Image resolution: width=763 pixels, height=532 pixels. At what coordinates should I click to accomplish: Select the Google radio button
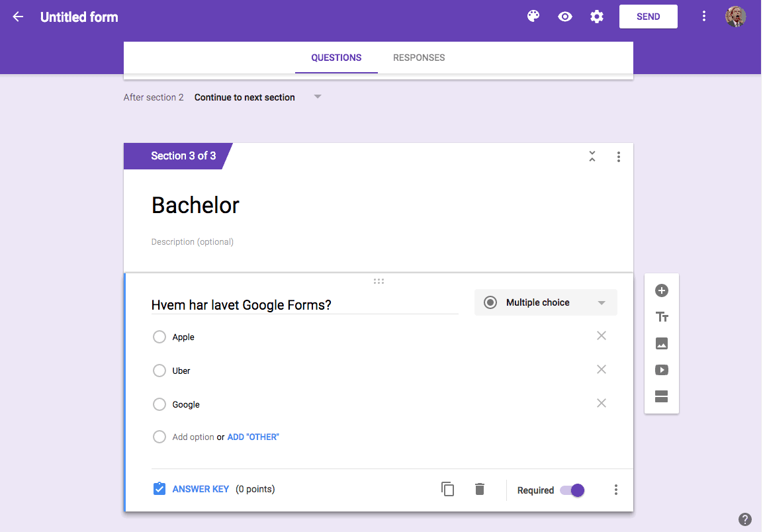point(159,404)
